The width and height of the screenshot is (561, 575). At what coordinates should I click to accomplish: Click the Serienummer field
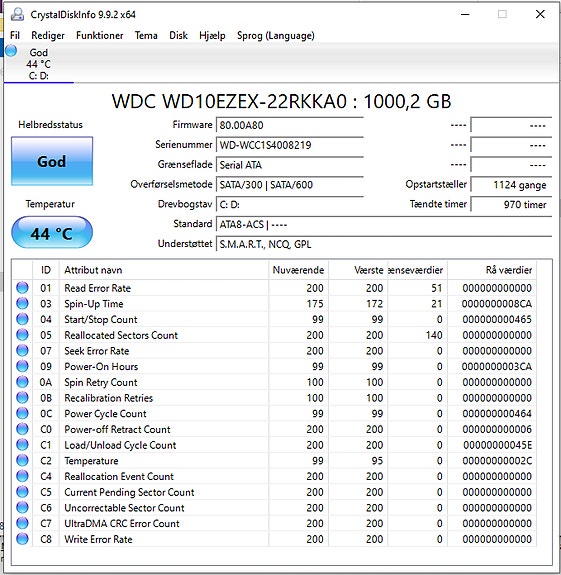point(290,145)
